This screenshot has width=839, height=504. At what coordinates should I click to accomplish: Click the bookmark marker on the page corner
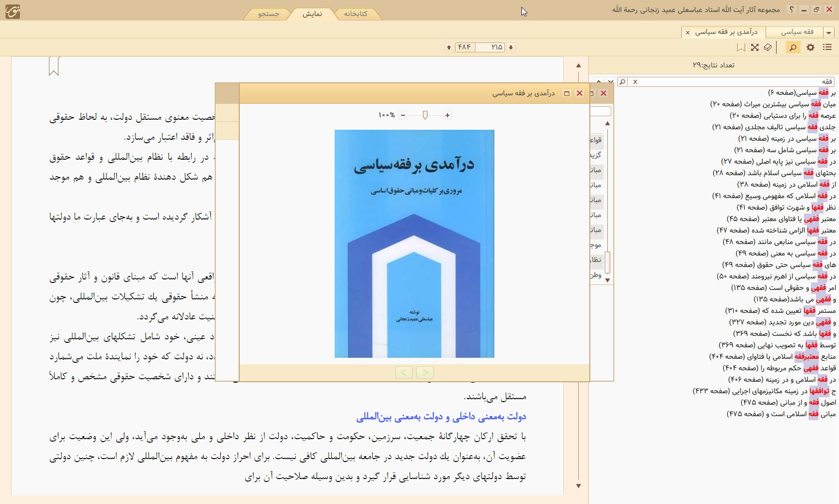54,66
